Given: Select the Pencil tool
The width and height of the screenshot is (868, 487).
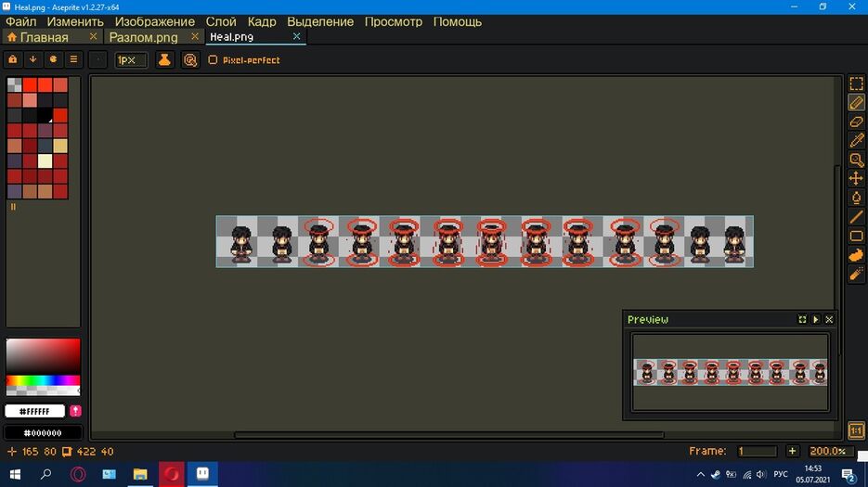Looking at the screenshot, I should point(856,103).
